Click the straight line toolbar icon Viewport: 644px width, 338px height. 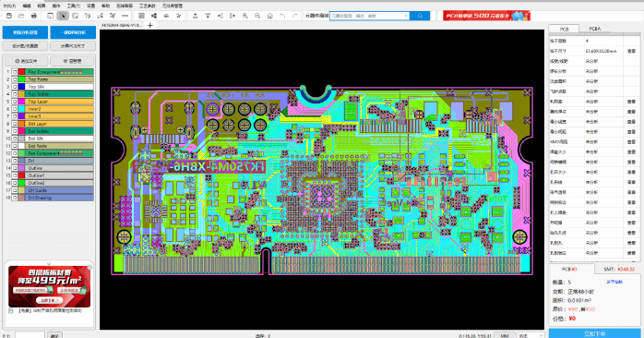pyautogui.click(x=125, y=16)
